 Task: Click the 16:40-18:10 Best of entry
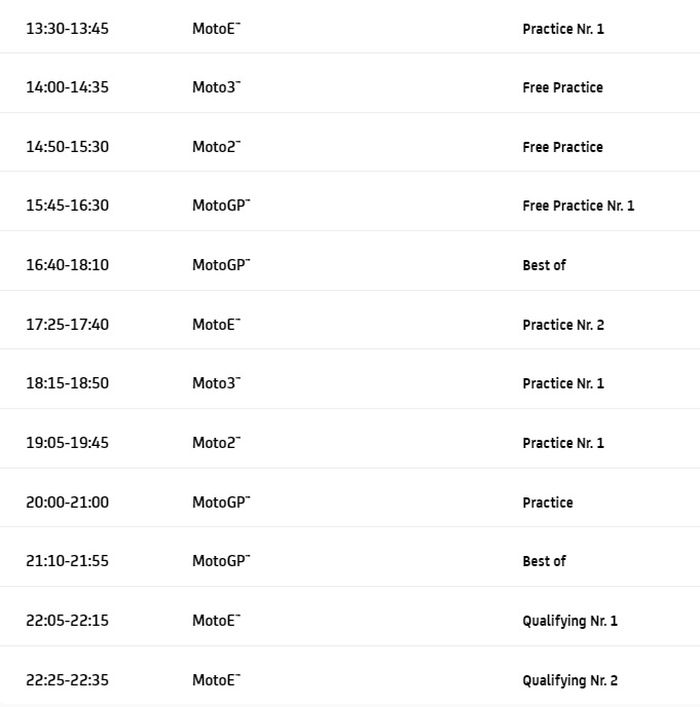coord(544,265)
